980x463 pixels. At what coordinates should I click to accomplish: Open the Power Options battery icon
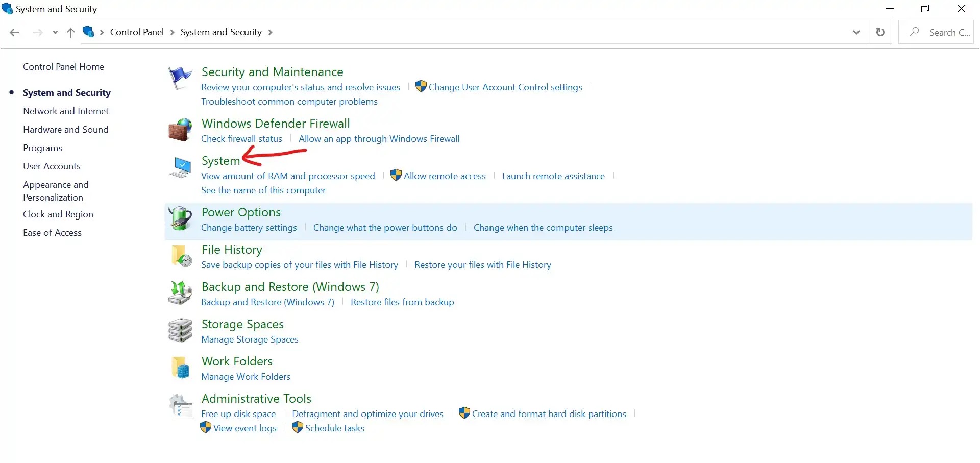click(180, 218)
